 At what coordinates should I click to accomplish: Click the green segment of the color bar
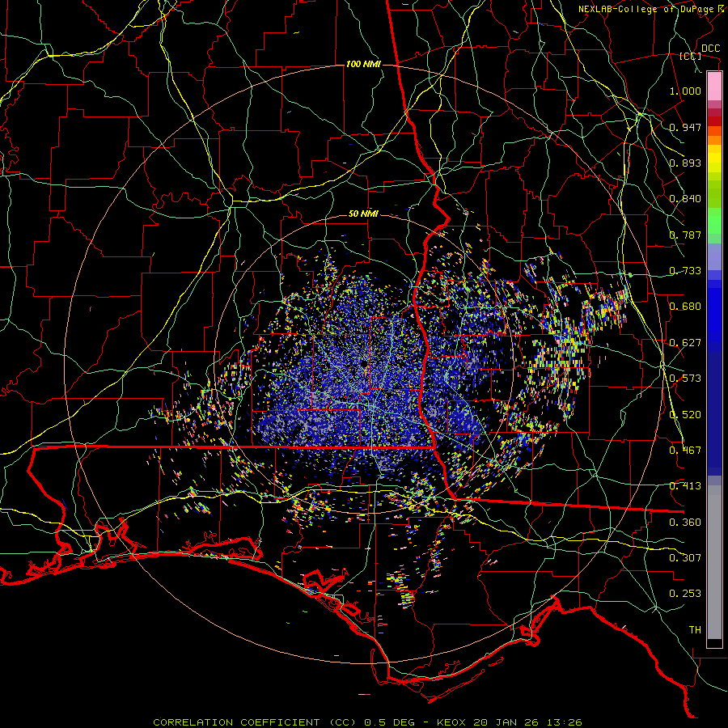[x=714, y=220]
